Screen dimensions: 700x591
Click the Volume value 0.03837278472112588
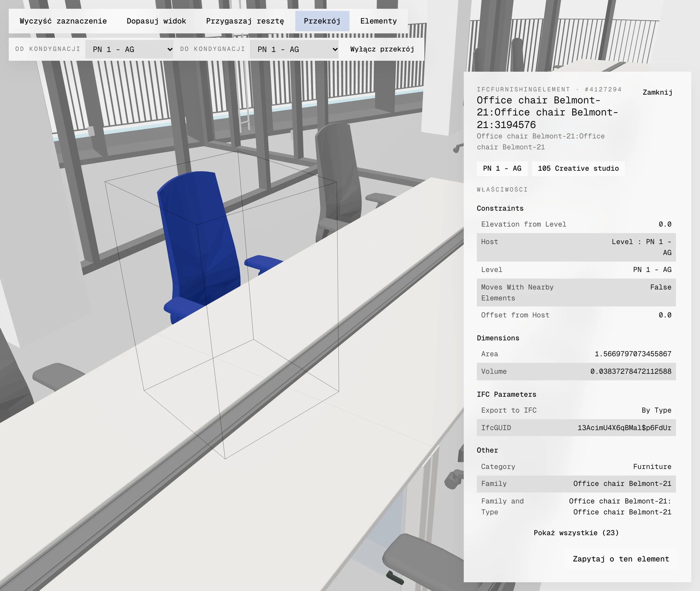click(631, 372)
